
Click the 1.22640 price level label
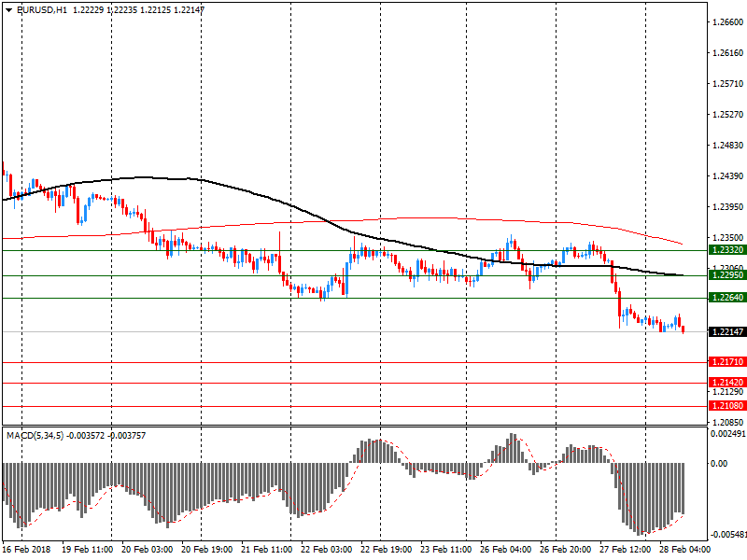[726, 298]
